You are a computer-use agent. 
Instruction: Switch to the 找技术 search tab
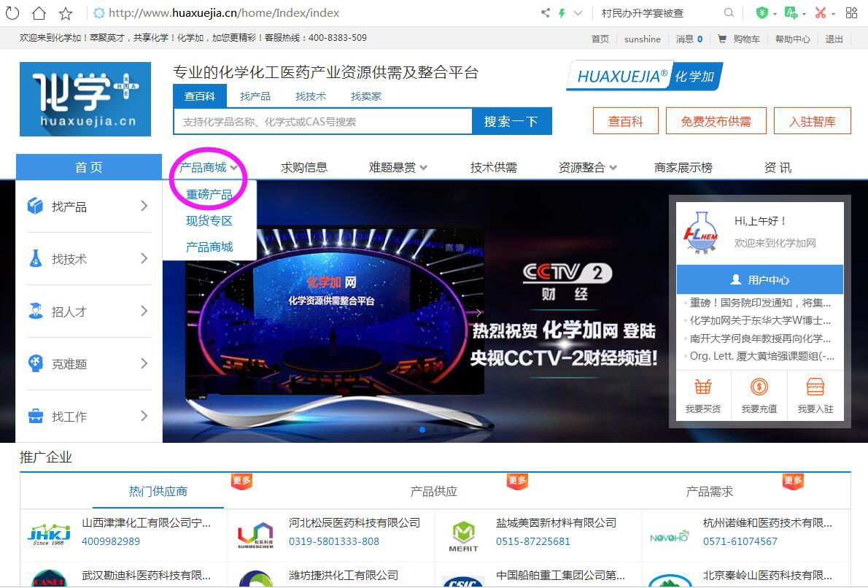(310, 96)
